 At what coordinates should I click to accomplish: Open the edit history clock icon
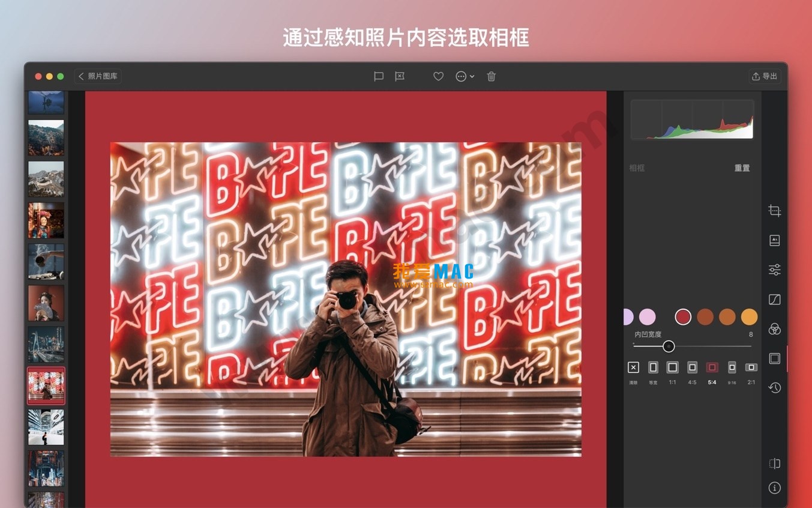pos(775,388)
